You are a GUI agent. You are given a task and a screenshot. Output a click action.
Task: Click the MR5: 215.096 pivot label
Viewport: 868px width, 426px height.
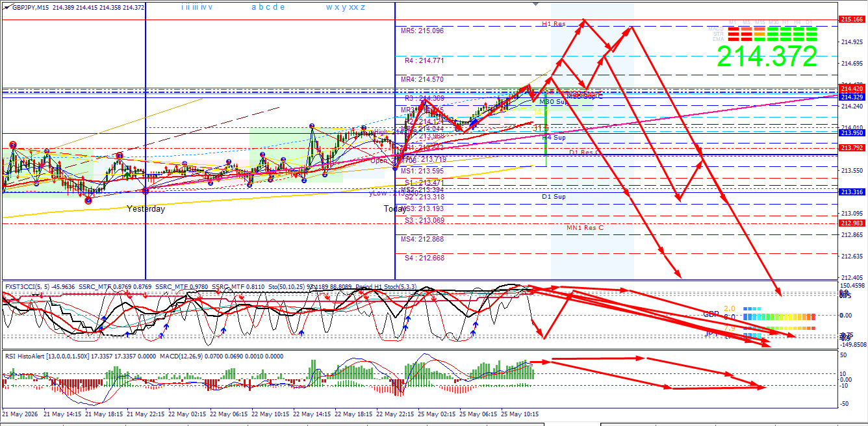coord(422,31)
